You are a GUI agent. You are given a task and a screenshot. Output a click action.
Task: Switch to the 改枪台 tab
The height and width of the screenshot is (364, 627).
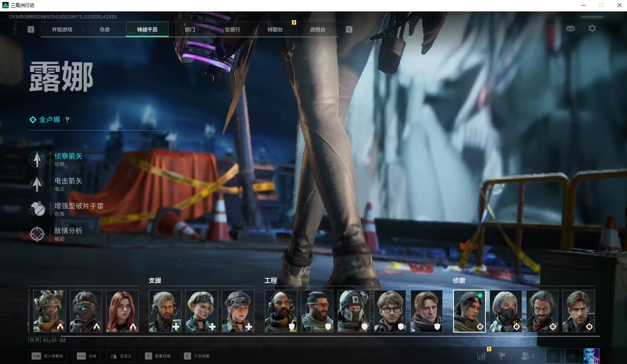(x=317, y=29)
